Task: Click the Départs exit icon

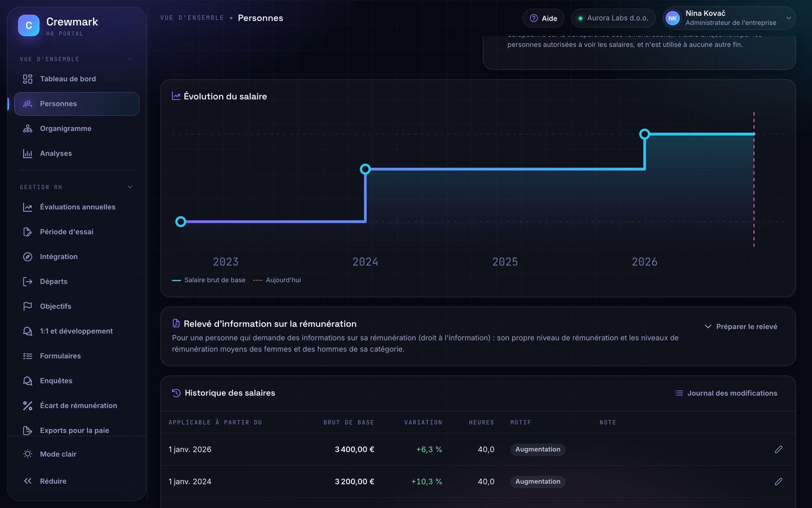Action: [27, 282]
